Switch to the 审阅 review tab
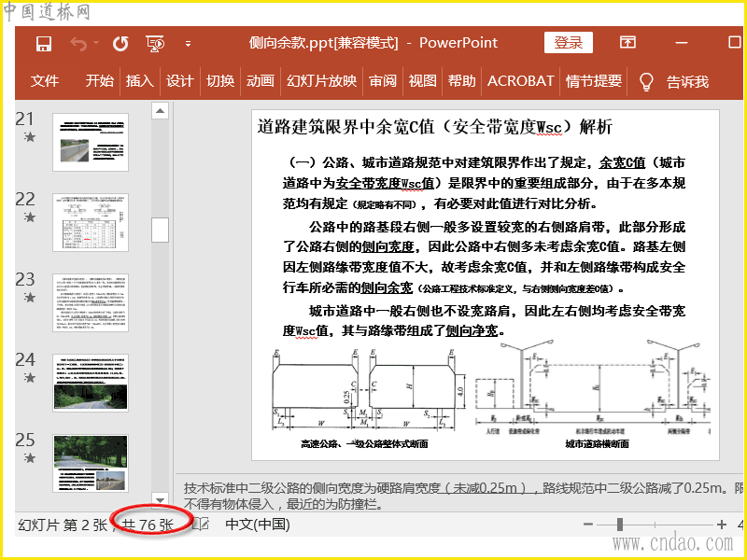747x560 pixels. (383, 81)
